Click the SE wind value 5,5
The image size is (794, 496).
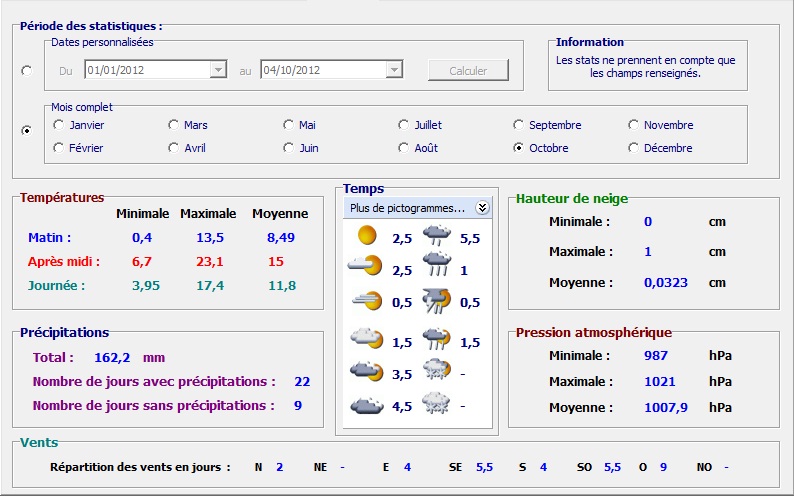tap(485, 467)
